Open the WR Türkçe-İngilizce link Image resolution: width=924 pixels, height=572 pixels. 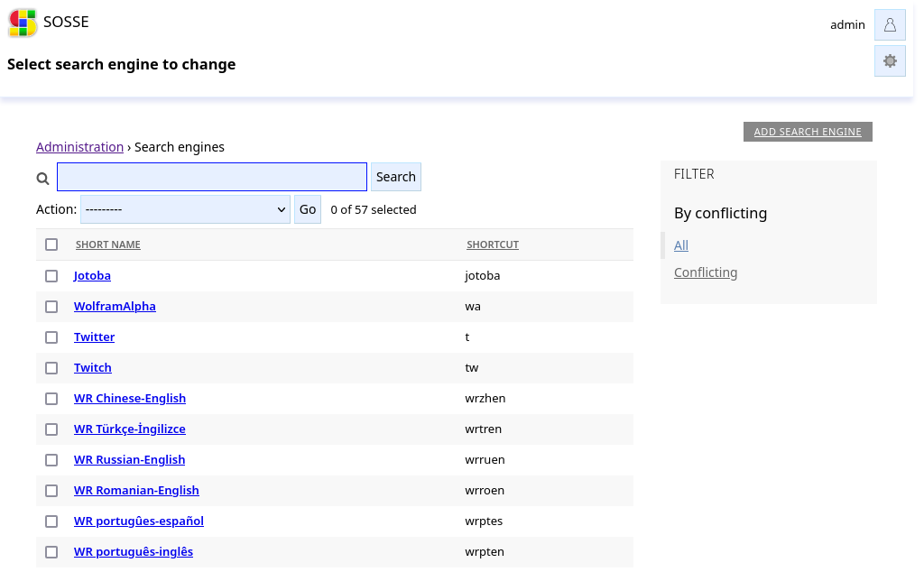coord(130,429)
